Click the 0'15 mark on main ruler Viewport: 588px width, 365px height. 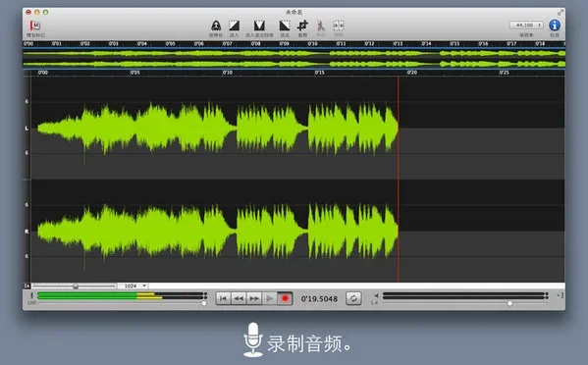tap(319, 73)
